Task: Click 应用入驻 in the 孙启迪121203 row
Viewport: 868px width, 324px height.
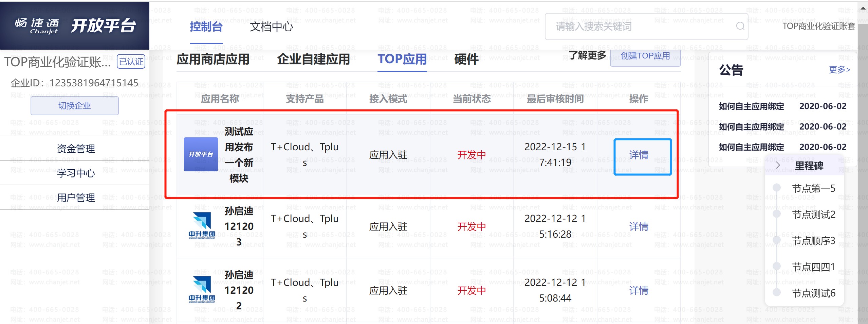Action: [388, 226]
